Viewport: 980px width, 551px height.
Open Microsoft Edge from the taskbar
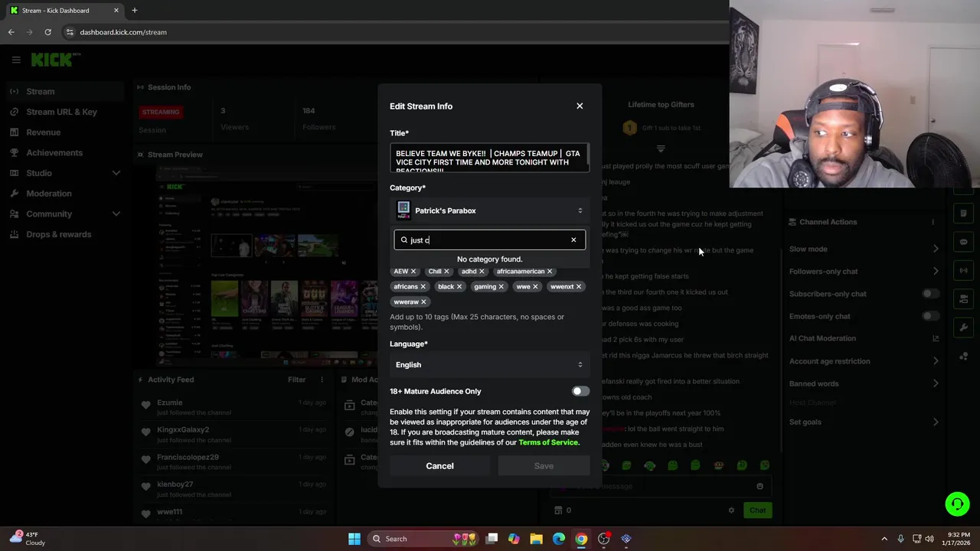(x=559, y=539)
